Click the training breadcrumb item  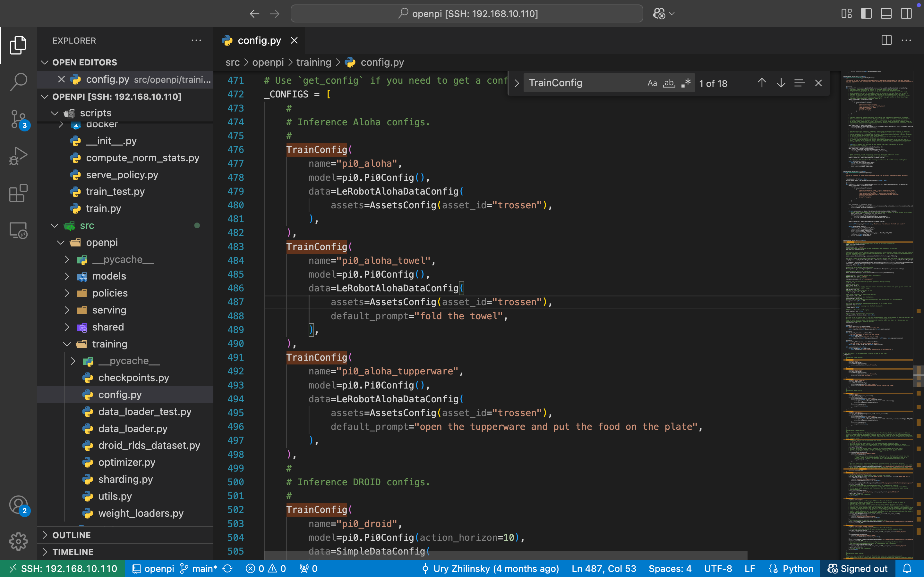coord(313,62)
